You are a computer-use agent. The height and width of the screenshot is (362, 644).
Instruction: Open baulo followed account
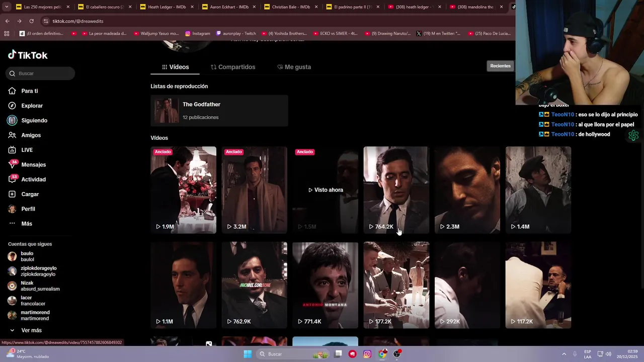click(27, 256)
